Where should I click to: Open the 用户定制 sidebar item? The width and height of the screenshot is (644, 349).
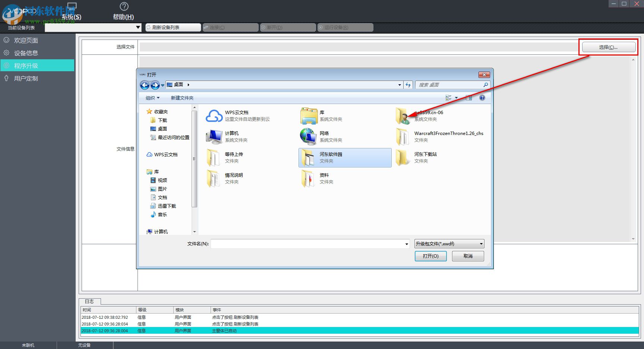point(37,78)
